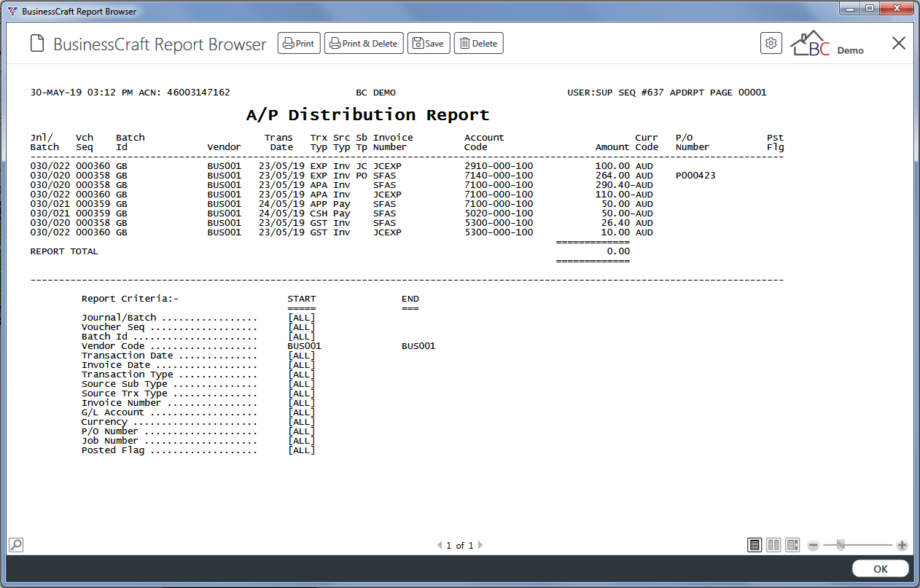Click the 'Transaction Type' criteria label
Screen dimensions: 920x588
[127, 375]
